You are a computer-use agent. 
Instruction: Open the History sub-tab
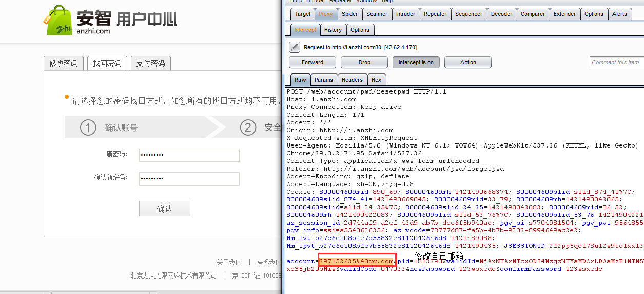tap(333, 30)
